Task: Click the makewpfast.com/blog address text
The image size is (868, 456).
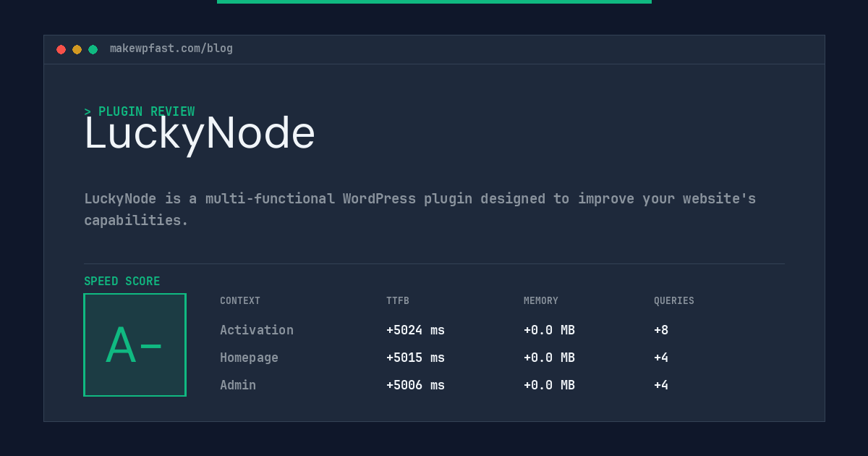Action: [171, 48]
